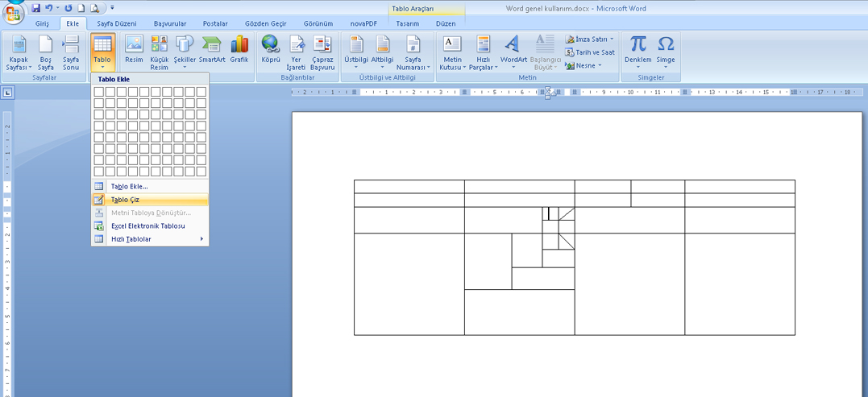Screen dimensions: 868x397
Task: Click the indent marker on horizontal ruler
Action: click(x=547, y=93)
